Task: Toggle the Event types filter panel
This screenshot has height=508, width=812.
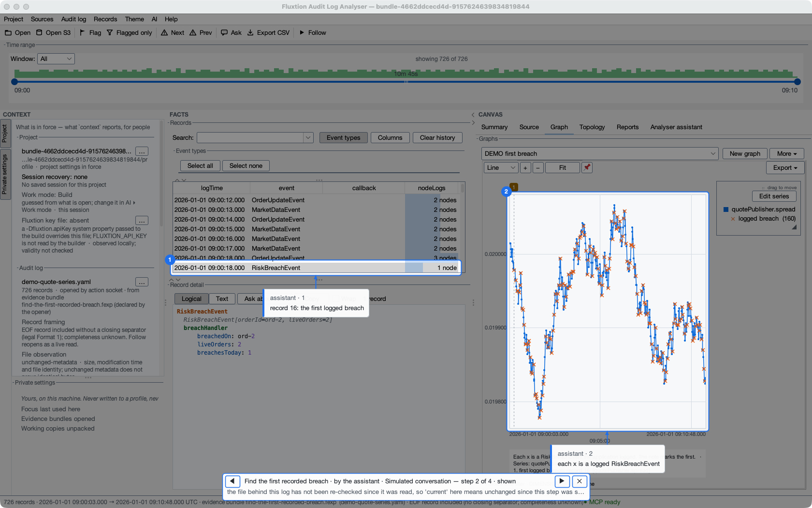Action: pyautogui.click(x=343, y=137)
